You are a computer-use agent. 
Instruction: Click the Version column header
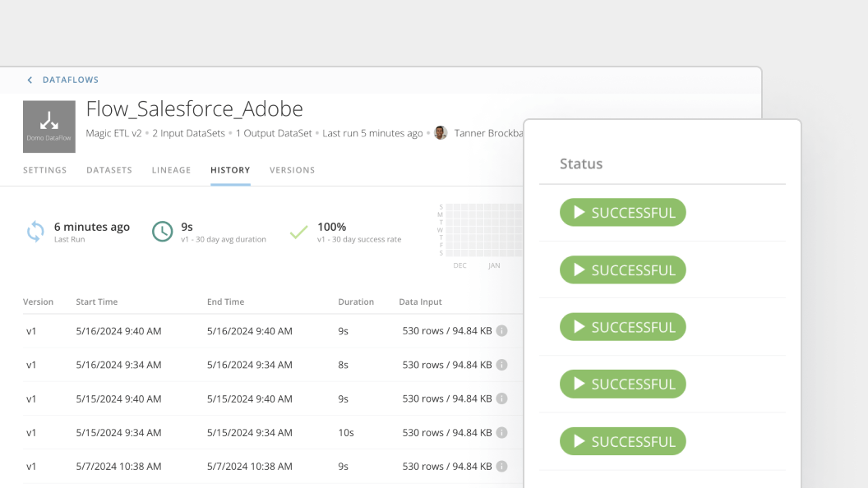(x=38, y=302)
